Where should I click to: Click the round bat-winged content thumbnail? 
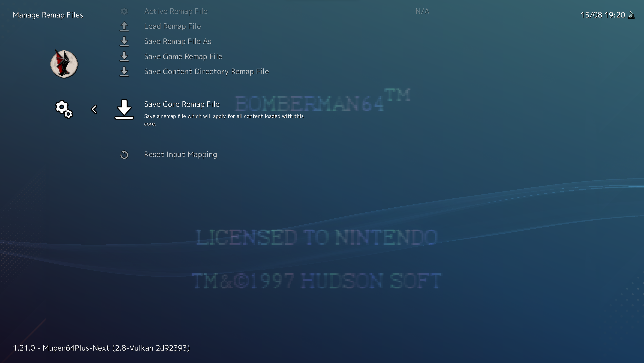tap(64, 64)
